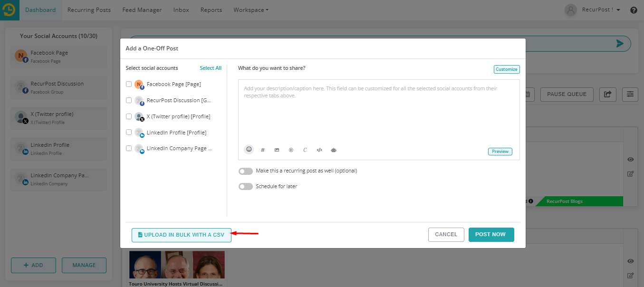Click Upload in Bulk with a CSV

[x=181, y=235]
